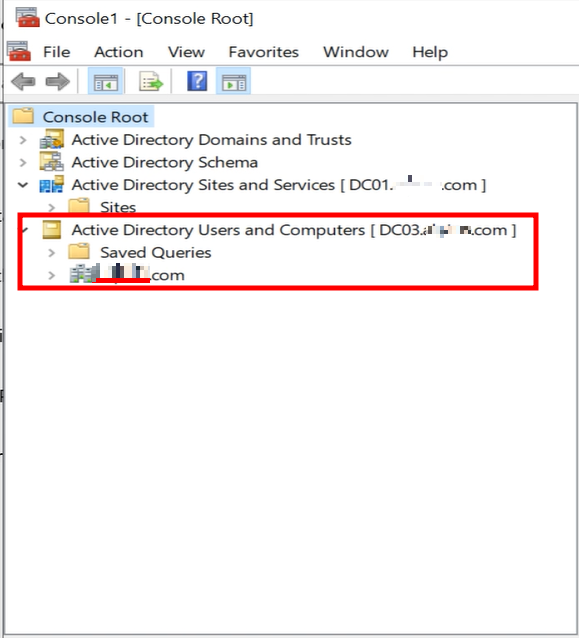Open the File menu
Viewport: 579px width, 638px height.
(x=57, y=52)
